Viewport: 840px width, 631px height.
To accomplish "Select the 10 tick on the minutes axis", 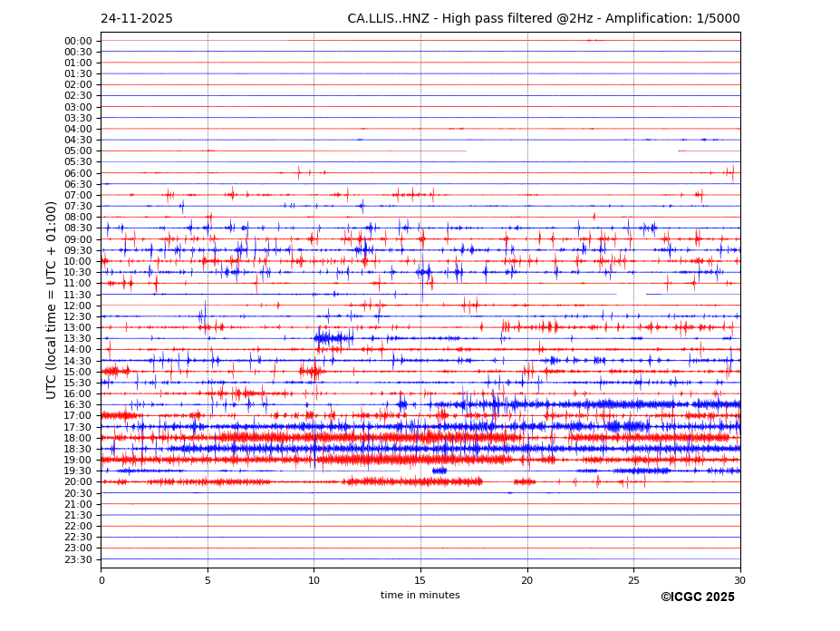I will click(314, 580).
